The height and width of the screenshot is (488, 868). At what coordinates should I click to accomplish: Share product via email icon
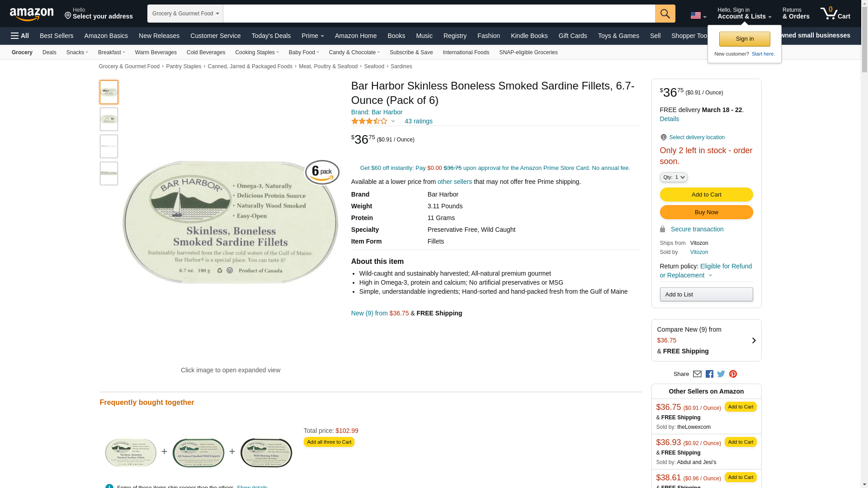click(x=697, y=374)
